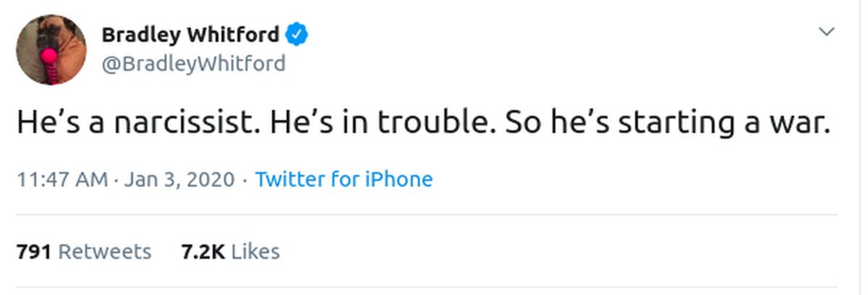
Task: Open Bradley Whitford's profile picture
Action: pos(51,51)
